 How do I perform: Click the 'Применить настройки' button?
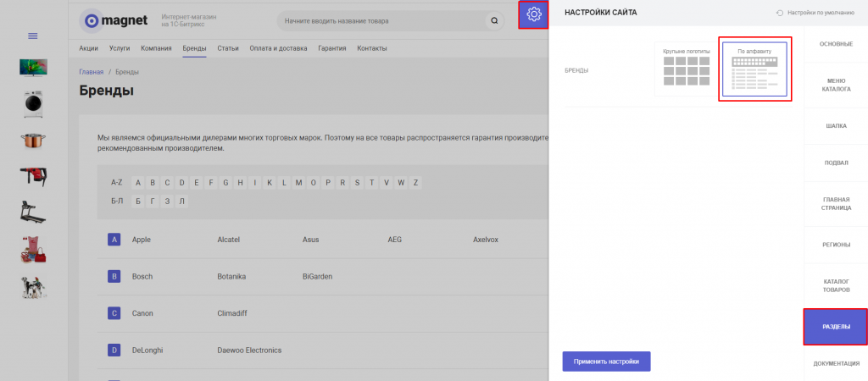point(606,362)
